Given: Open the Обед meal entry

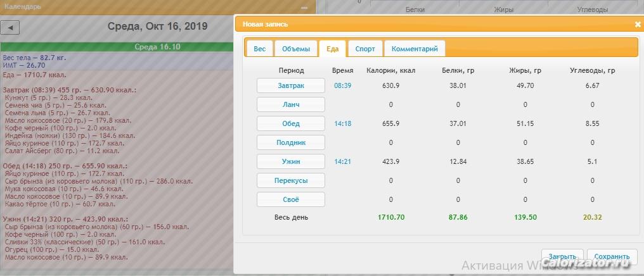Looking at the screenshot, I should click(290, 123).
